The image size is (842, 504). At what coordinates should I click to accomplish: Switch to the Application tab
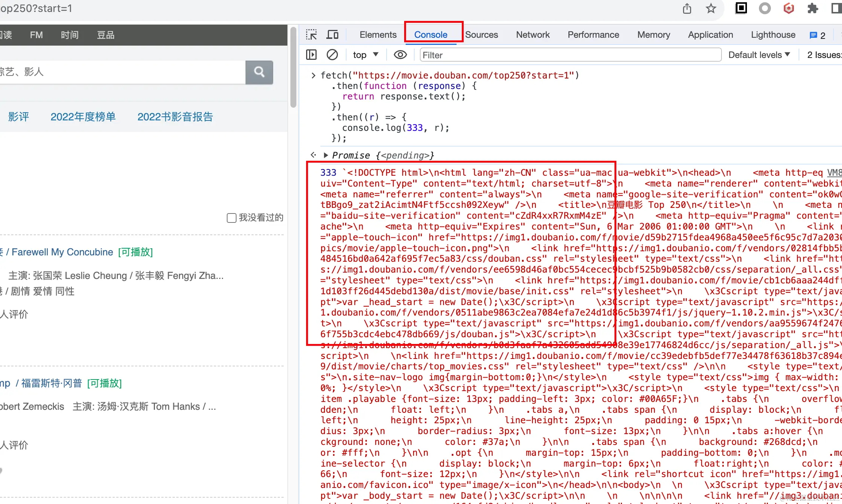click(x=711, y=35)
